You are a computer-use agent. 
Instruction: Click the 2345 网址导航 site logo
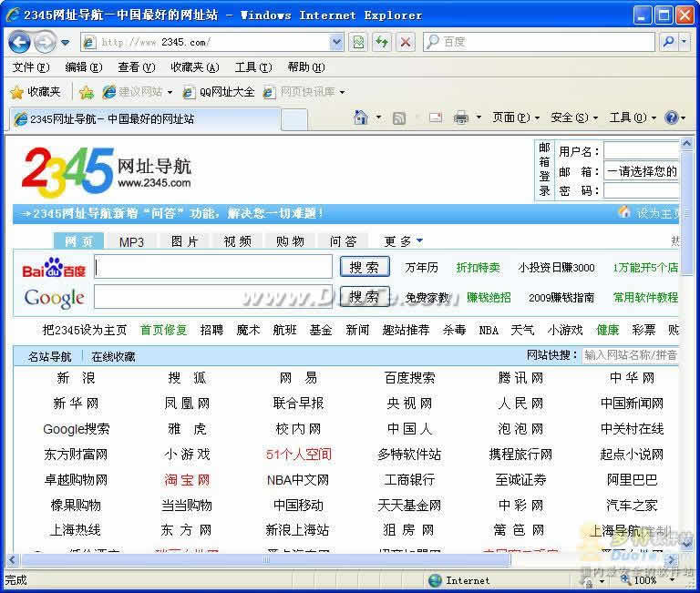click(x=108, y=172)
